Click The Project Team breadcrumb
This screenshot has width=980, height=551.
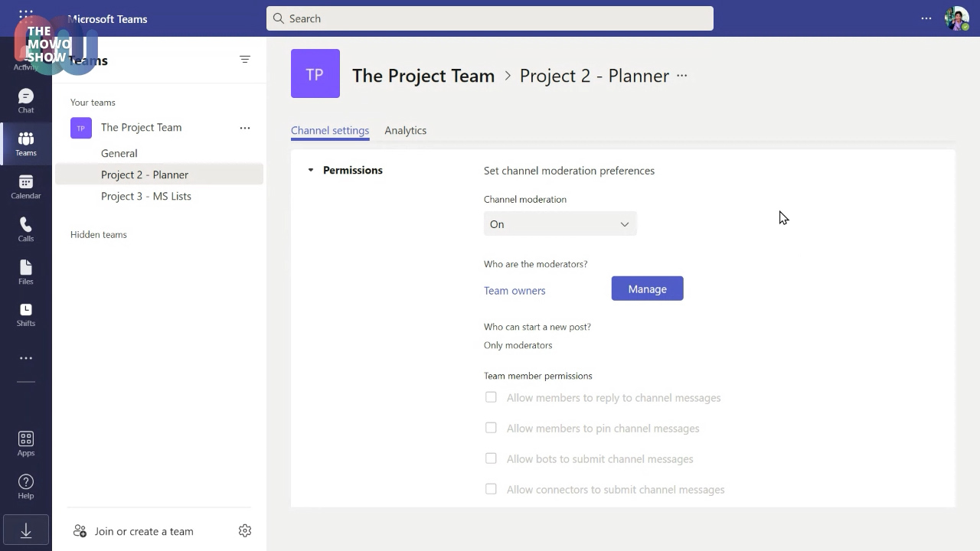[x=423, y=76]
